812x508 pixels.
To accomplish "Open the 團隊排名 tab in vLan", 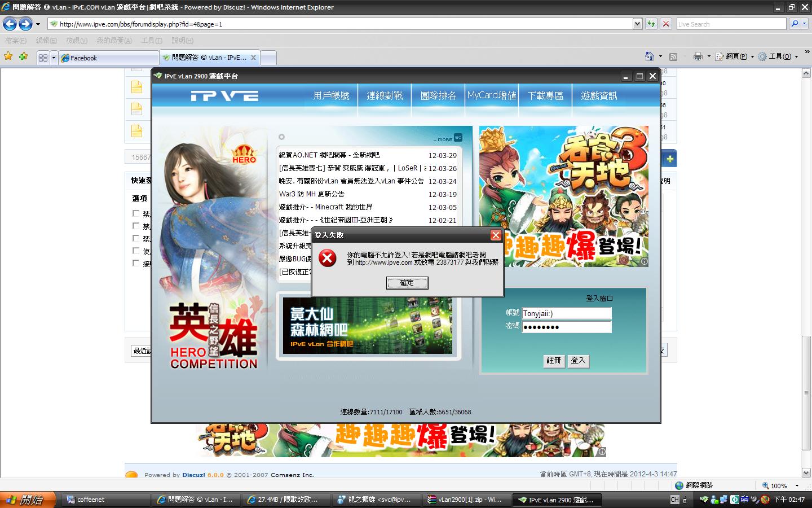I will tap(438, 96).
